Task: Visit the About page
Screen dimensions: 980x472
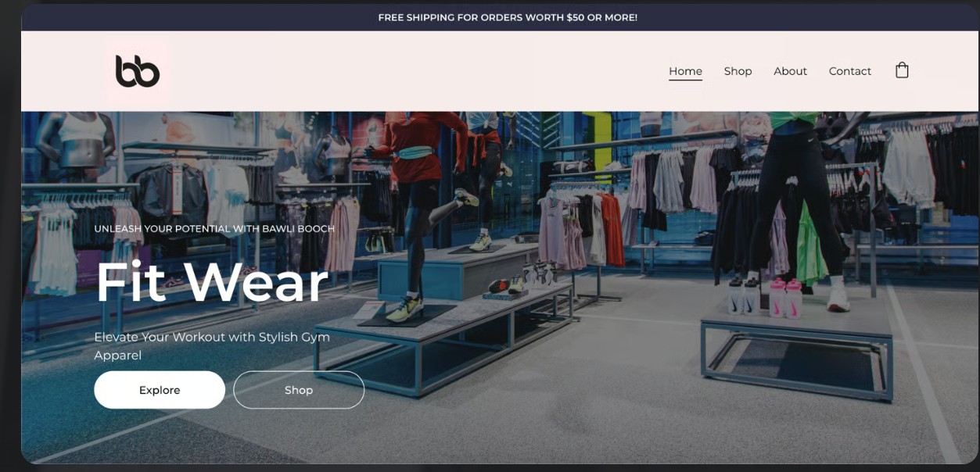Action: pyautogui.click(x=790, y=70)
